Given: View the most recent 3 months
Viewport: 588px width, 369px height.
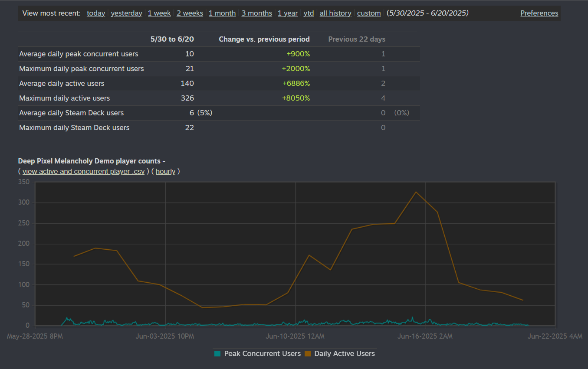Looking at the screenshot, I should click(257, 13).
